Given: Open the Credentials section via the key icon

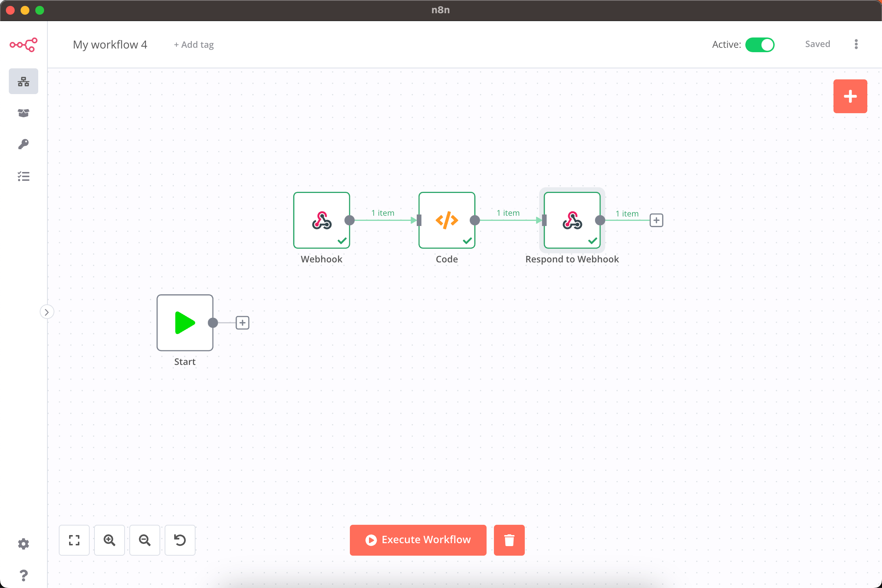Looking at the screenshot, I should pyautogui.click(x=23, y=144).
